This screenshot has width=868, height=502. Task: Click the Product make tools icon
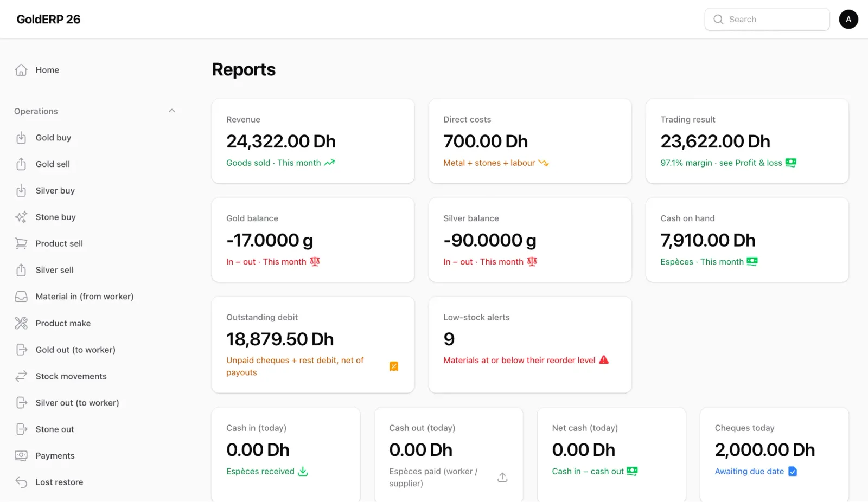pos(21,323)
